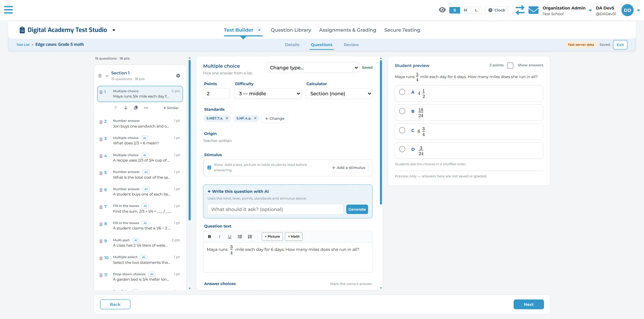Click the Generate button
Viewport: 644px width, 319px height.
357,209
